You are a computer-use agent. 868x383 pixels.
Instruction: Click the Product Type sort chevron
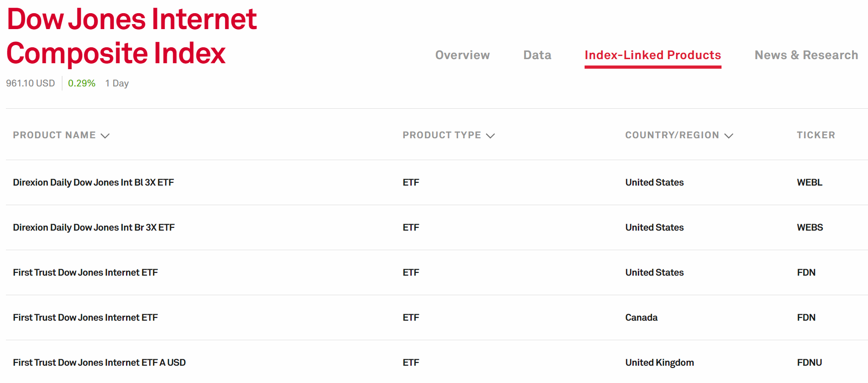pos(490,136)
